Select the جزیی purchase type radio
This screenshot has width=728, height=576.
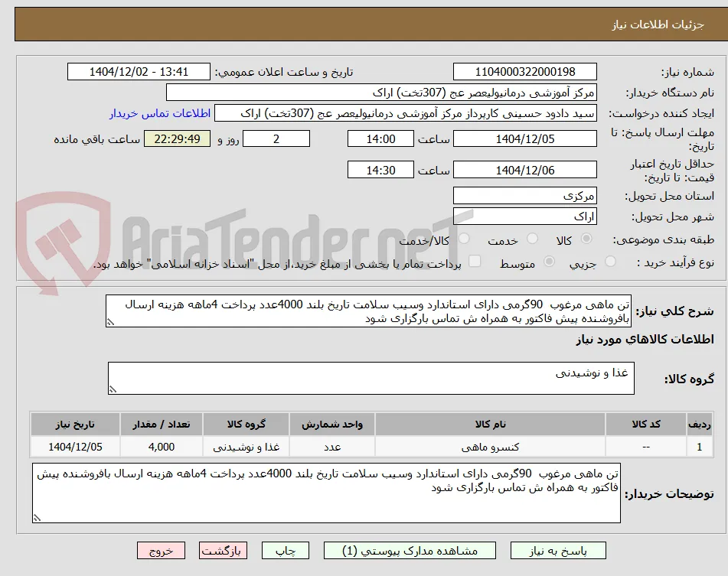point(611,262)
